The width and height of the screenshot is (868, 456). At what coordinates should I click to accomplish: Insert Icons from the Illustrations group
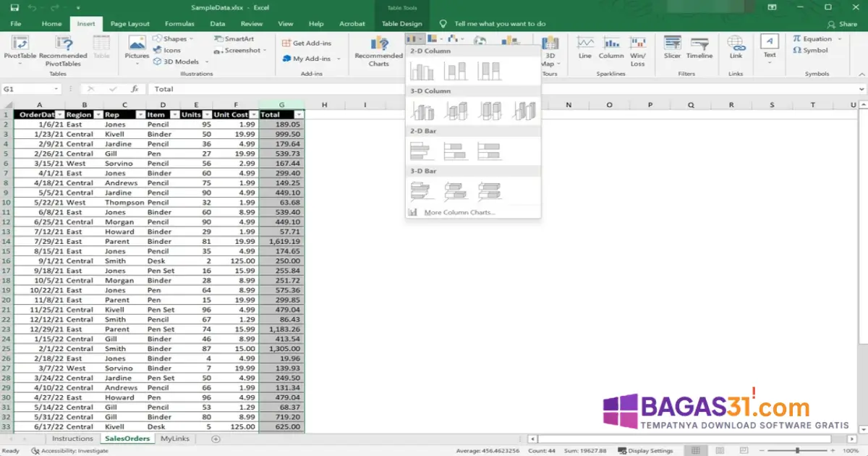167,51
